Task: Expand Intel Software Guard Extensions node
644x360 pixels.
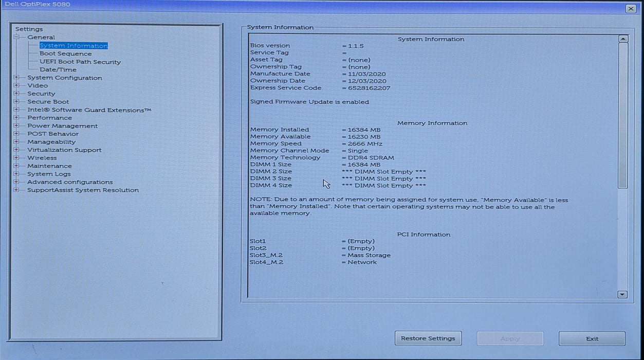Action: [16, 110]
